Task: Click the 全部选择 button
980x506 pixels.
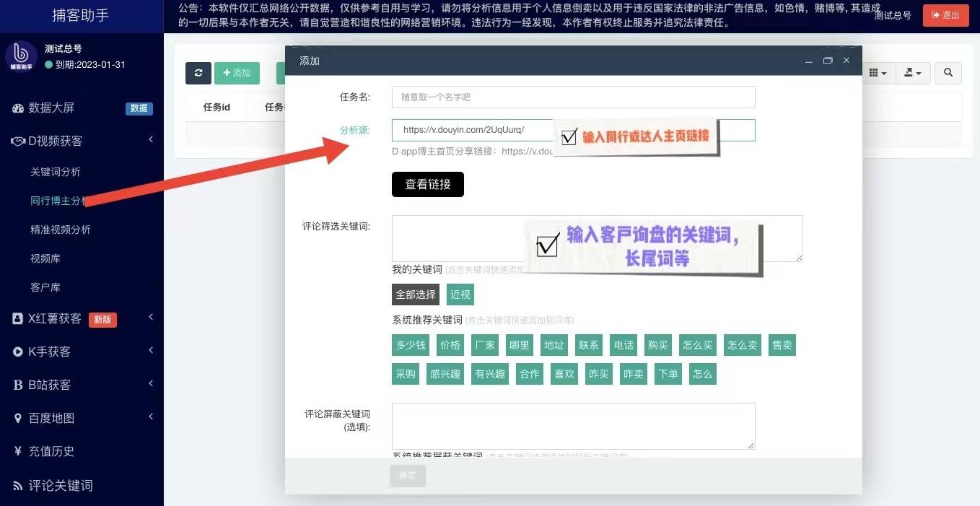Action: tap(416, 295)
